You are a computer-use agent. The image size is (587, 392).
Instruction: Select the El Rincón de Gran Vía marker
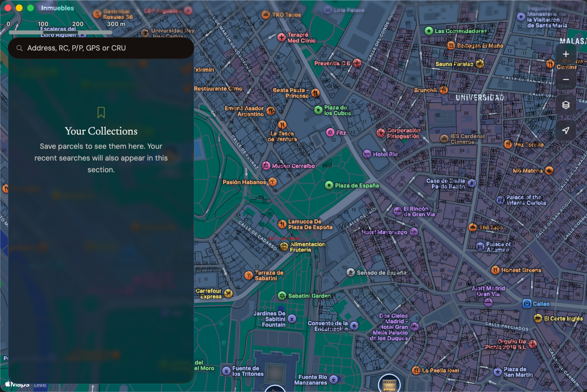398,211
